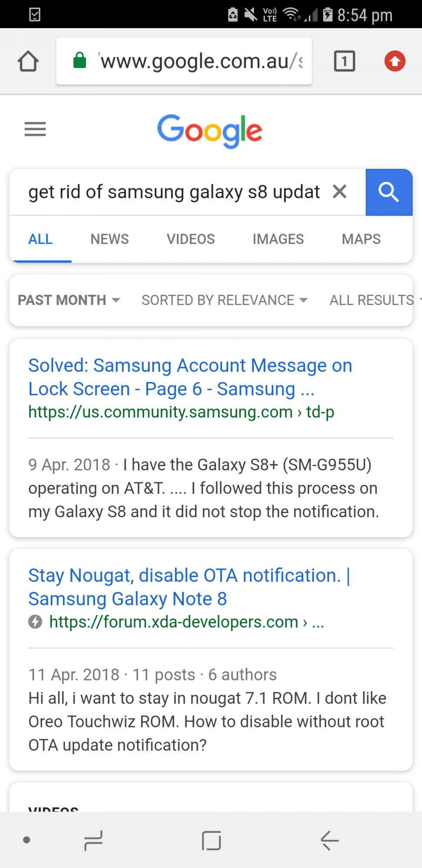Clear the search query with X
The width and height of the screenshot is (422, 868).
pyautogui.click(x=340, y=191)
